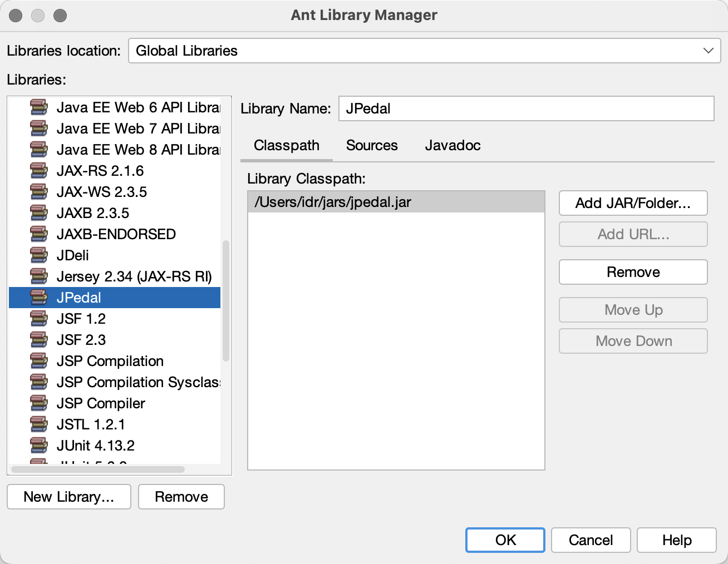Click the Java EE Web 8 API icon
The height and width of the screenshot is (564, 728).
39,150
